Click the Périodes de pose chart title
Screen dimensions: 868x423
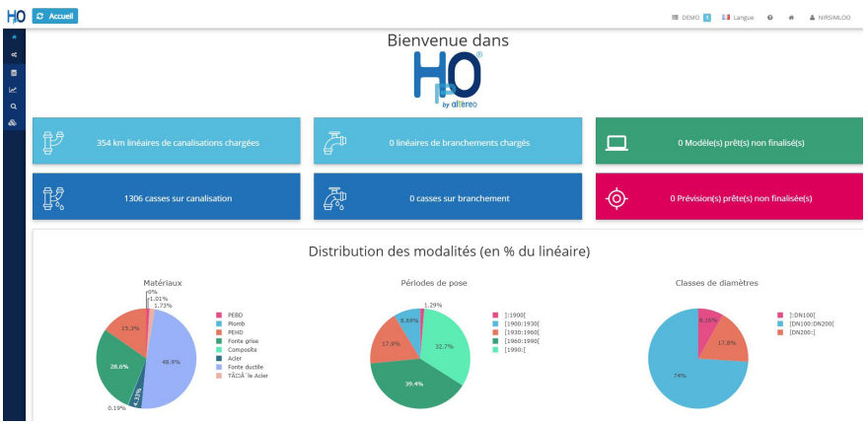click(433, 283)
